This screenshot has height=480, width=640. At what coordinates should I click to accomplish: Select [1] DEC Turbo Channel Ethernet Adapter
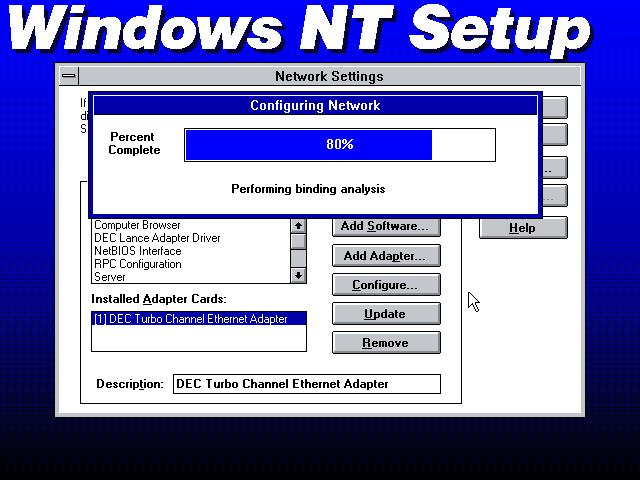(199, 319)
